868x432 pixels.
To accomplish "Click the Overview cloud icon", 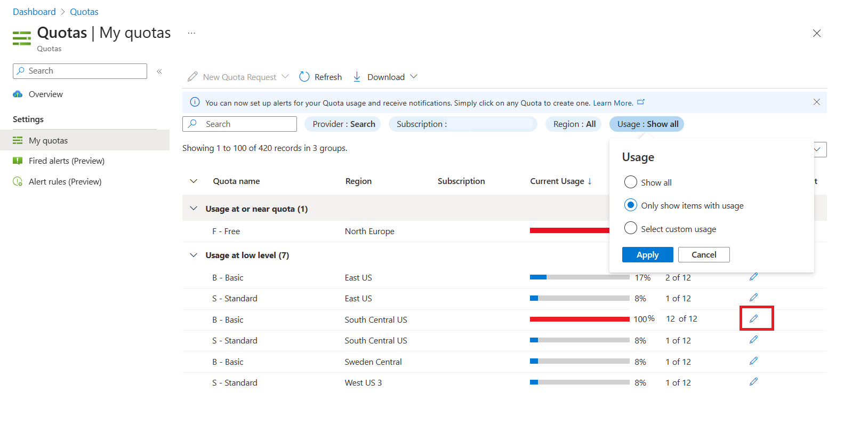I will 18,94.
